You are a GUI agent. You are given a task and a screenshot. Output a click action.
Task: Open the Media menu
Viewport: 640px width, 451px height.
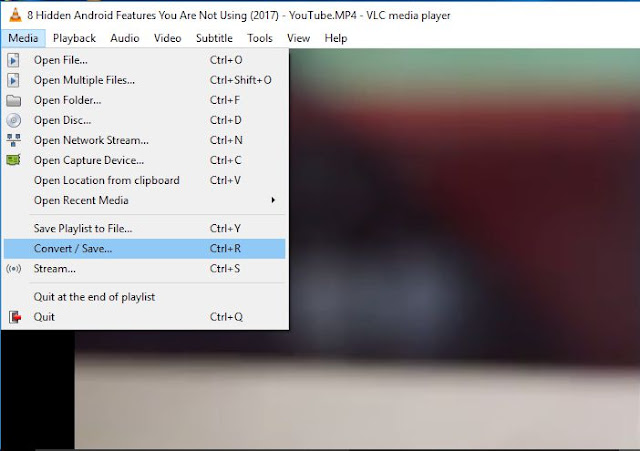(x=23, y=38)
